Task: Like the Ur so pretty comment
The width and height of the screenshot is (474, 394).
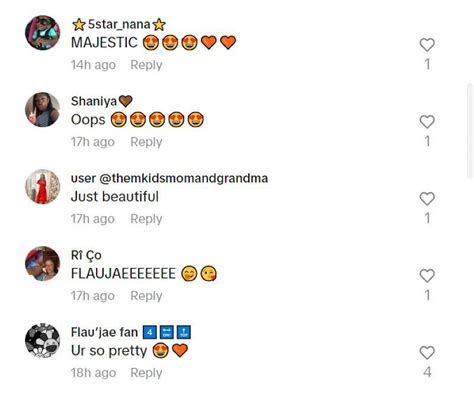Action: [x=427, y=353]
